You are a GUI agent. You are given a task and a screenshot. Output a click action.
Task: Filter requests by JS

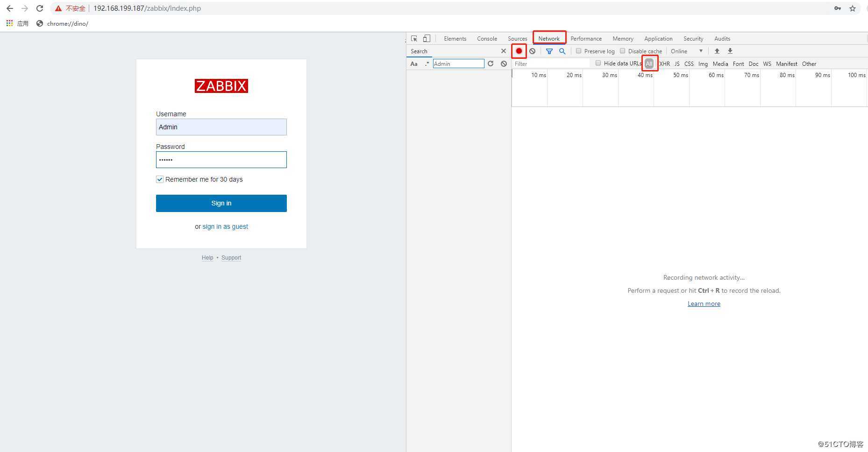(x=677, y=64)
